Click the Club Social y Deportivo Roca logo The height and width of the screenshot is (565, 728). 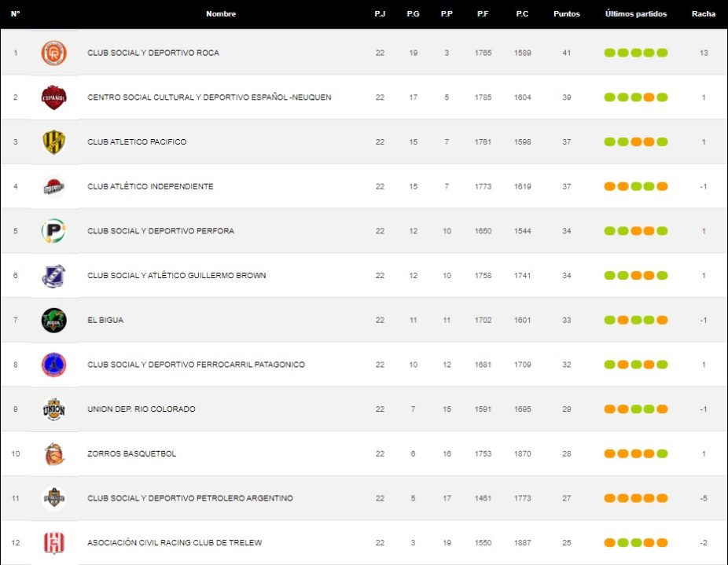pyautogui.click(x=53, y=53)
